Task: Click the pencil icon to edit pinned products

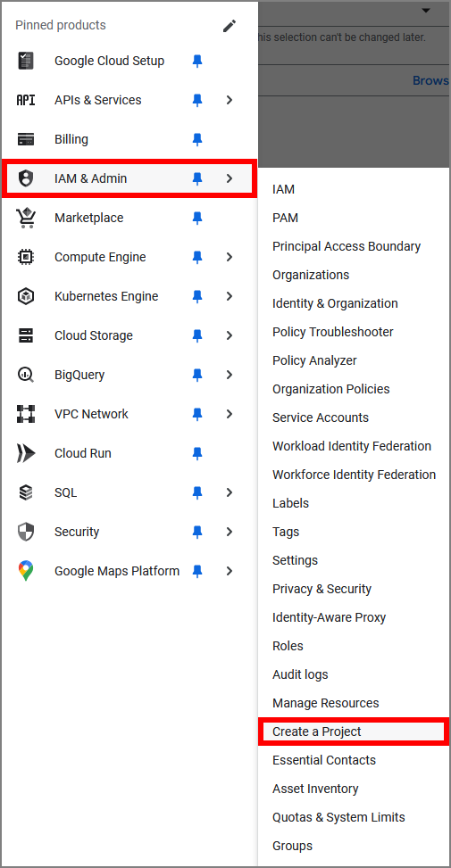Action: 230,26
